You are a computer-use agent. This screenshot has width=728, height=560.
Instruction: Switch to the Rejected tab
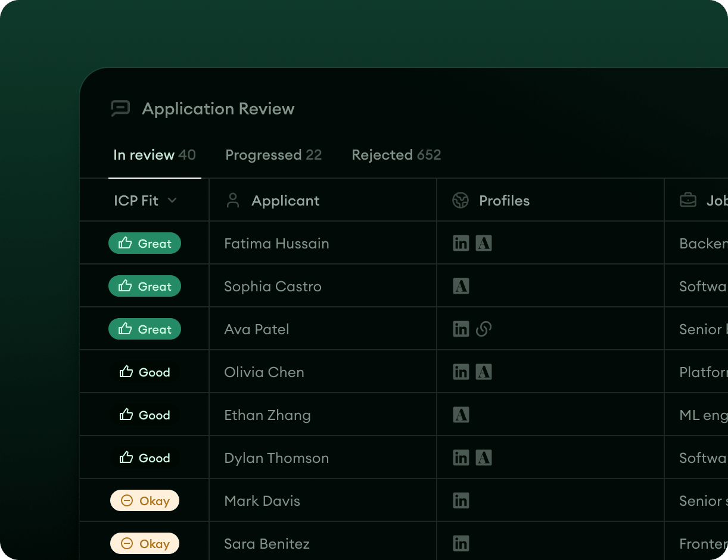(x=396, y=155)
